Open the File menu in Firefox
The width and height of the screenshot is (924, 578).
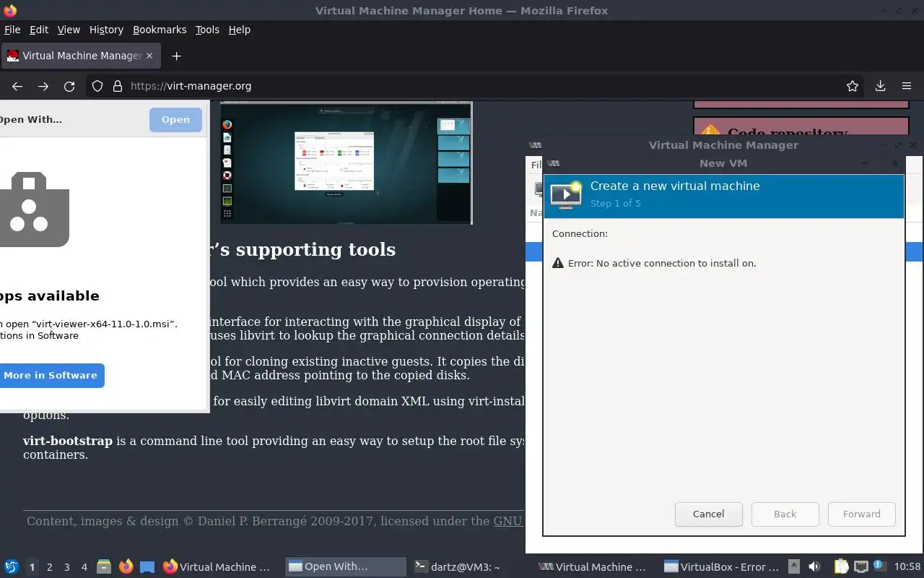click(x=12, y=30)
